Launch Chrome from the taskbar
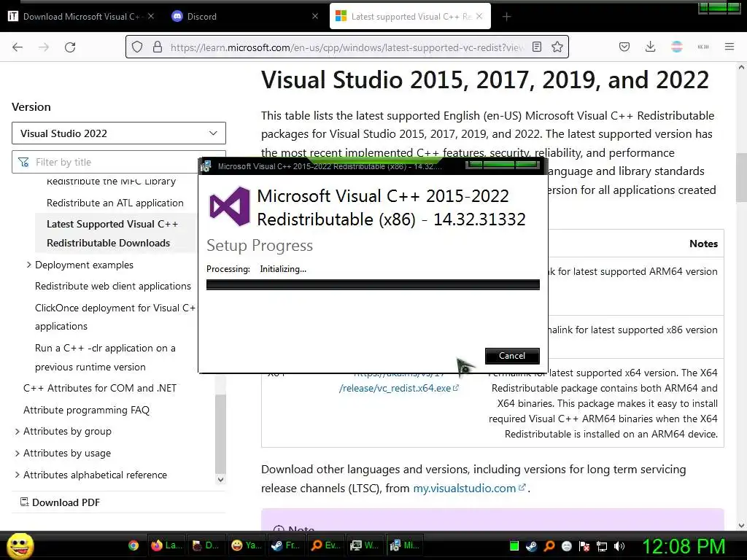The image size is (747, 560). (133, 545)
